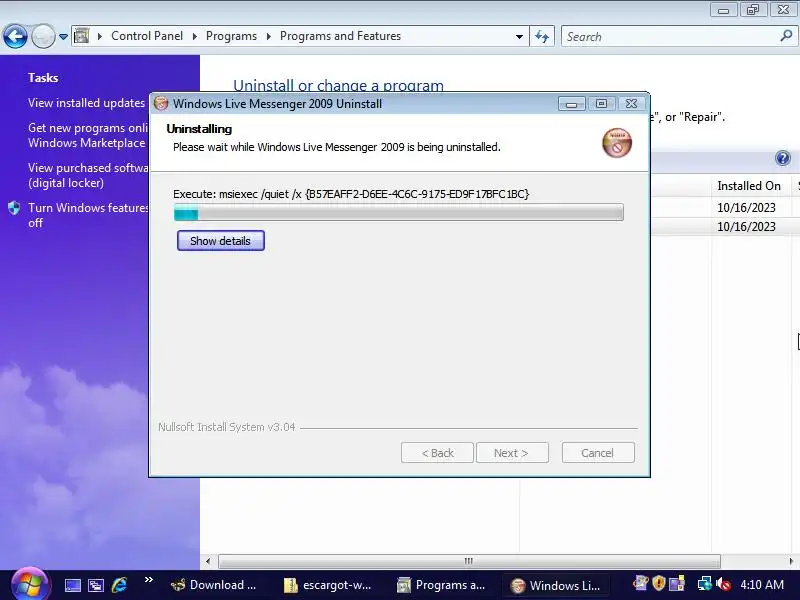Click the shield icon beside Turn Windows features

14,208
